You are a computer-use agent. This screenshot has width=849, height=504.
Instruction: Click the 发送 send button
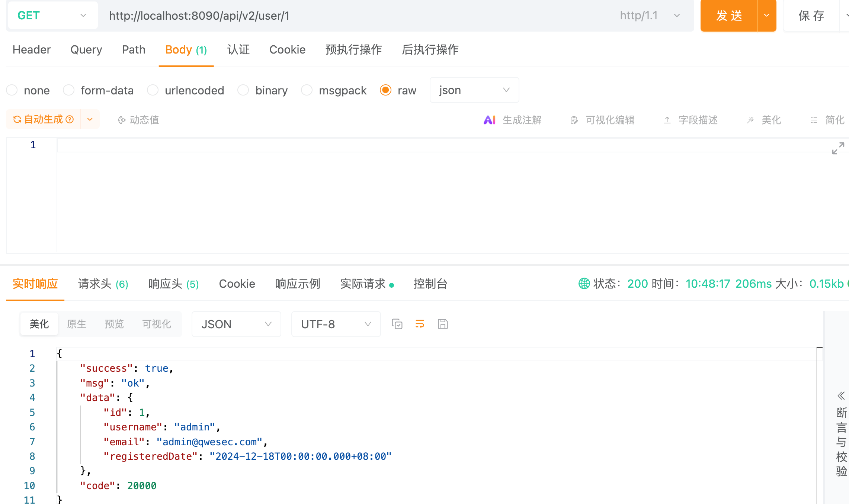pyautogui.click(x=729, y=15)
